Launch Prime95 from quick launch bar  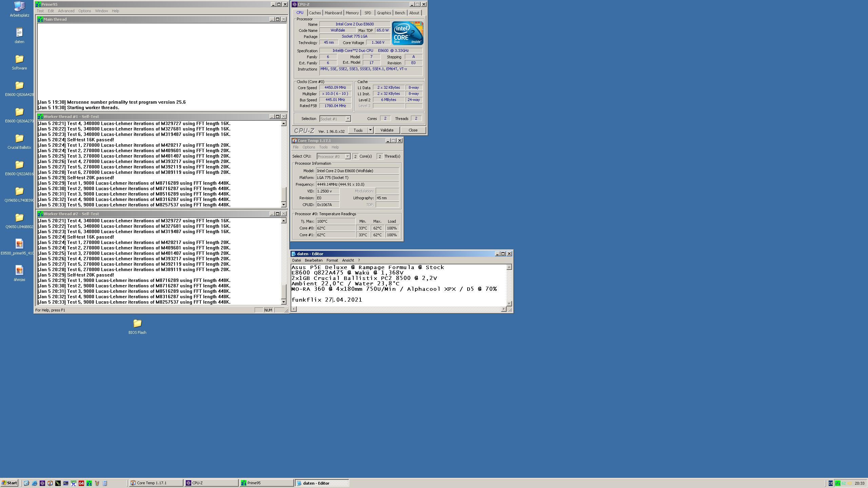tap(89, 483)
